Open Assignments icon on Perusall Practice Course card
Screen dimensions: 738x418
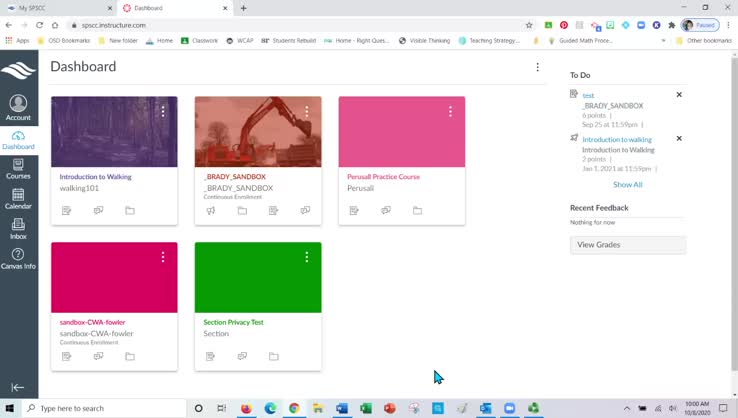tap(354, 210)
